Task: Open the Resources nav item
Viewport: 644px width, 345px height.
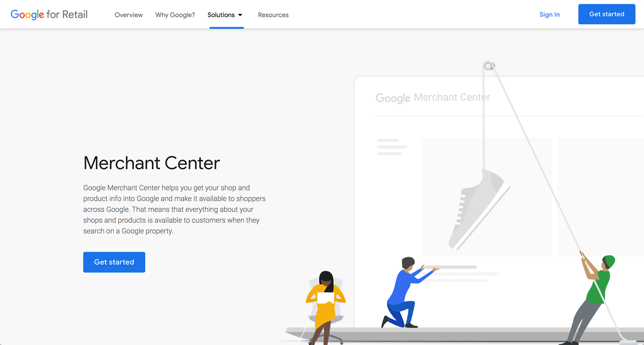Action: (273, 15)
